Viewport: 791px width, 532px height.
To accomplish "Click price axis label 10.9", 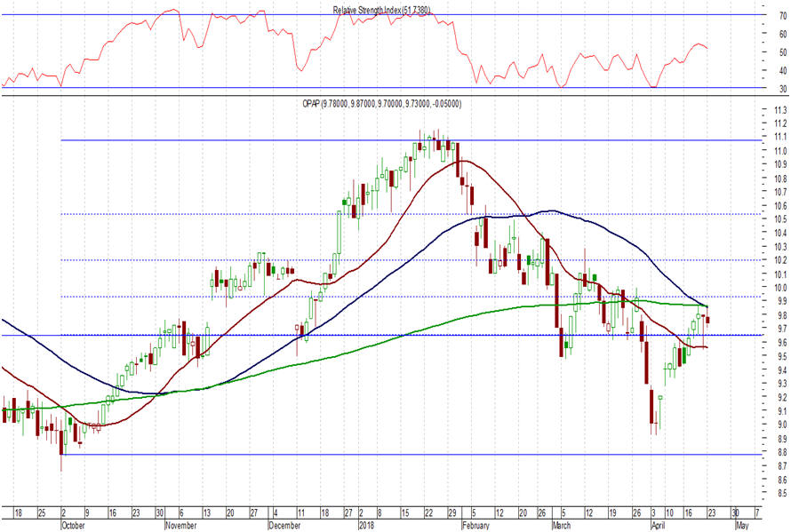I will point(780,164).
